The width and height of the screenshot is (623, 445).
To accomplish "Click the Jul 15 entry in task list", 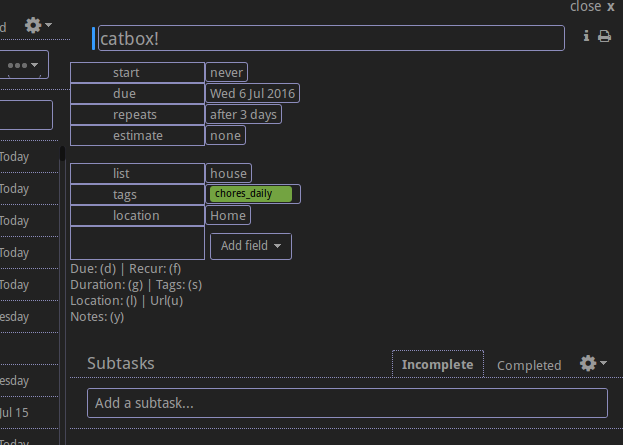I will point(14,412).
